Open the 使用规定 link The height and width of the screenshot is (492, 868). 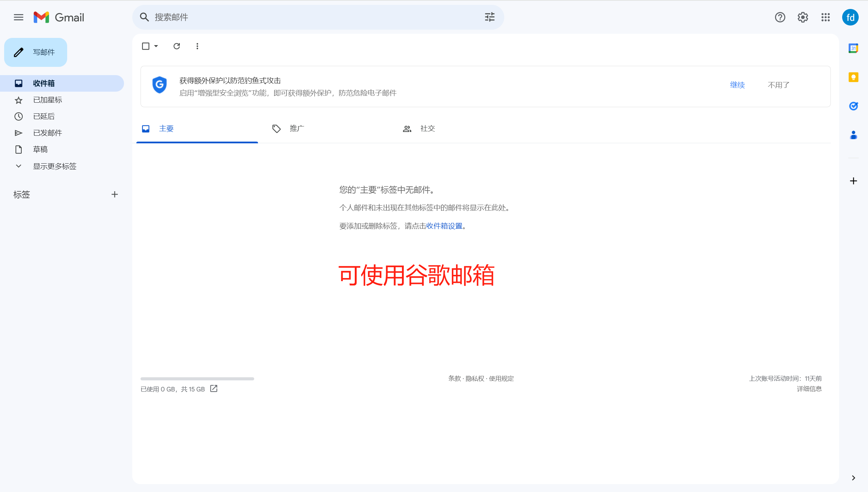point(501,378)
